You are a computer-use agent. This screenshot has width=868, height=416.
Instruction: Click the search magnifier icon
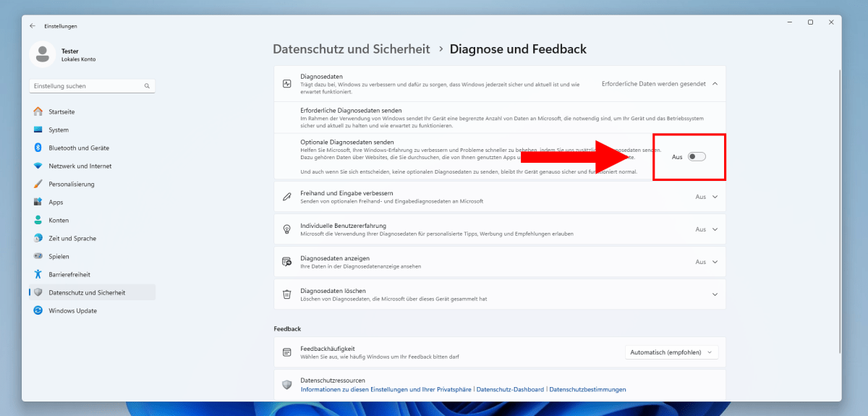148,86
